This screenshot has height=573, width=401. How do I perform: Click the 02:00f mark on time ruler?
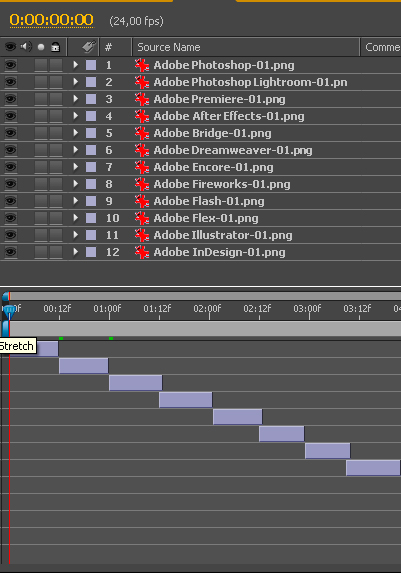(x=207, y=309)
